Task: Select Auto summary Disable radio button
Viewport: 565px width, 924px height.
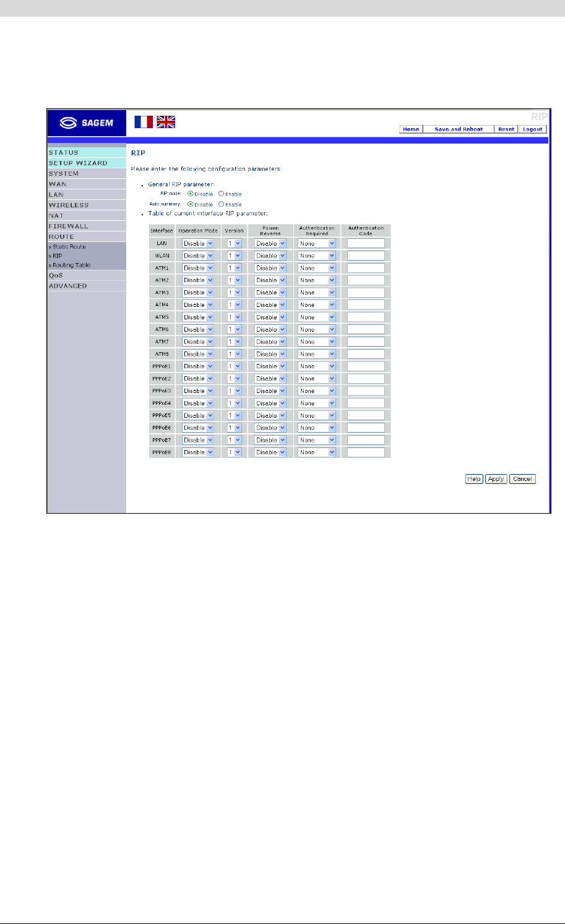Action: 191,204
